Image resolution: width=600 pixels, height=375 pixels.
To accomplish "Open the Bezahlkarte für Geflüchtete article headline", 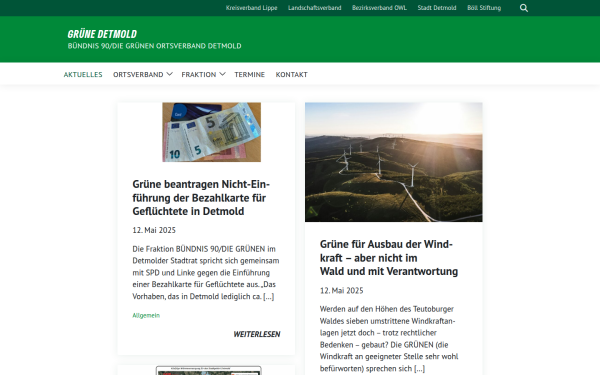I will (201, 198).
